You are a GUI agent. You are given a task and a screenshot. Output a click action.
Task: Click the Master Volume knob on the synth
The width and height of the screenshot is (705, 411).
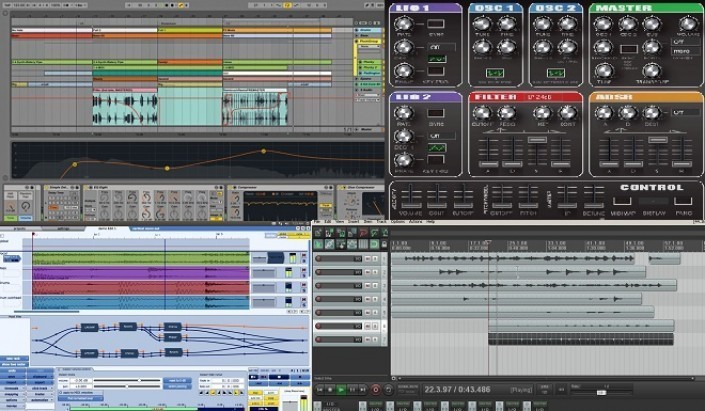click(x=688, y=23)
